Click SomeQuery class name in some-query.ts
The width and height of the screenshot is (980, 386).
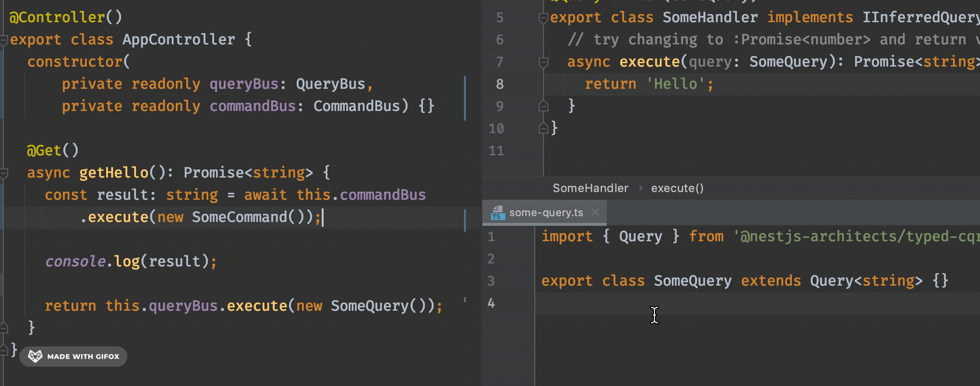pyautogui.click(x=693, y=281)
